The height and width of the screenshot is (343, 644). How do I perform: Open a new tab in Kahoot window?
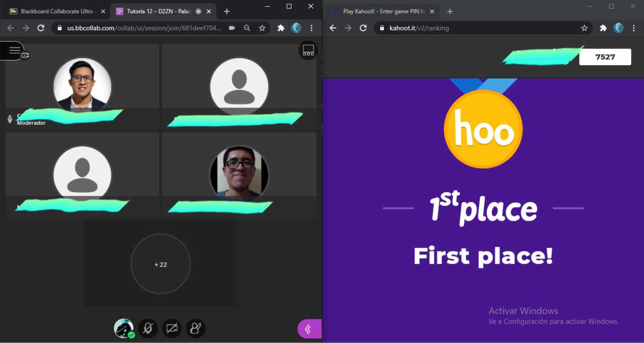pyautogui.click(x=450, y=11)
